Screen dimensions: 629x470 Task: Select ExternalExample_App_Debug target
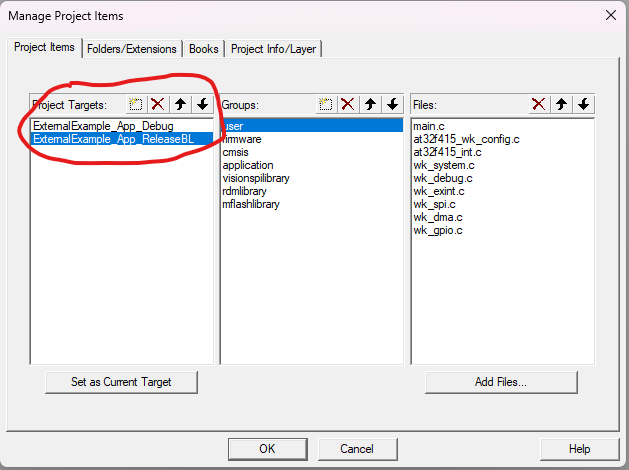tap(102, 126)
